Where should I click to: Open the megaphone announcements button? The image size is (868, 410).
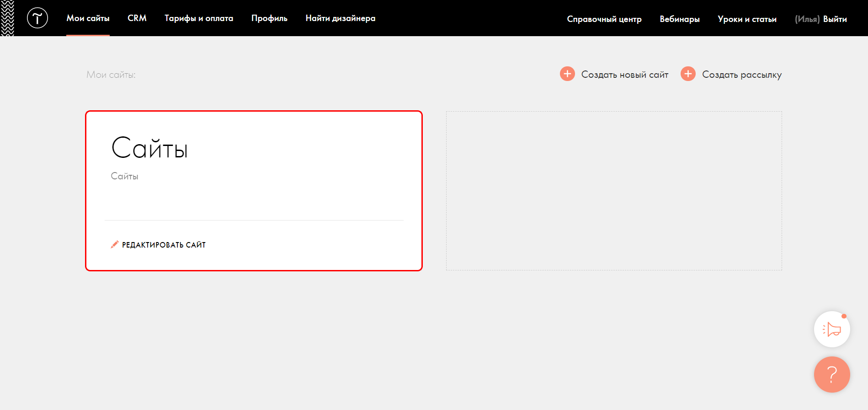832,329
